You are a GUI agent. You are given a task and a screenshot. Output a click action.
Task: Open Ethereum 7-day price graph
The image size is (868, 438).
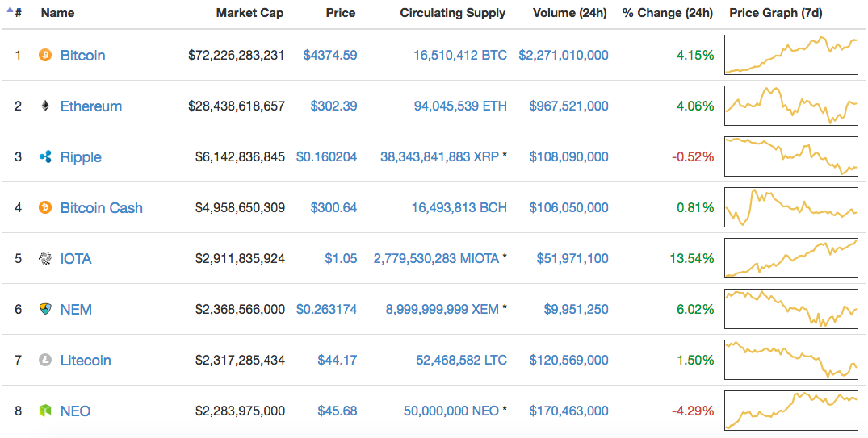pyautogui.click(x=791, y=106)
